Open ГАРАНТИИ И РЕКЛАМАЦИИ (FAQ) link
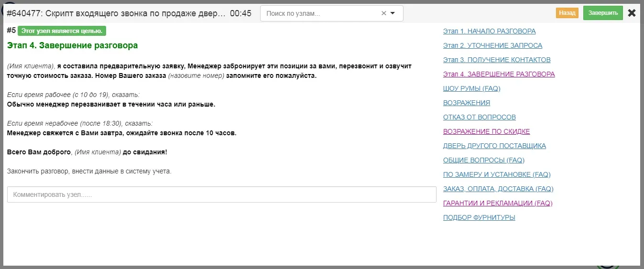Image resolution: width=644 pixels, height=269 pixels. (498, 203)
